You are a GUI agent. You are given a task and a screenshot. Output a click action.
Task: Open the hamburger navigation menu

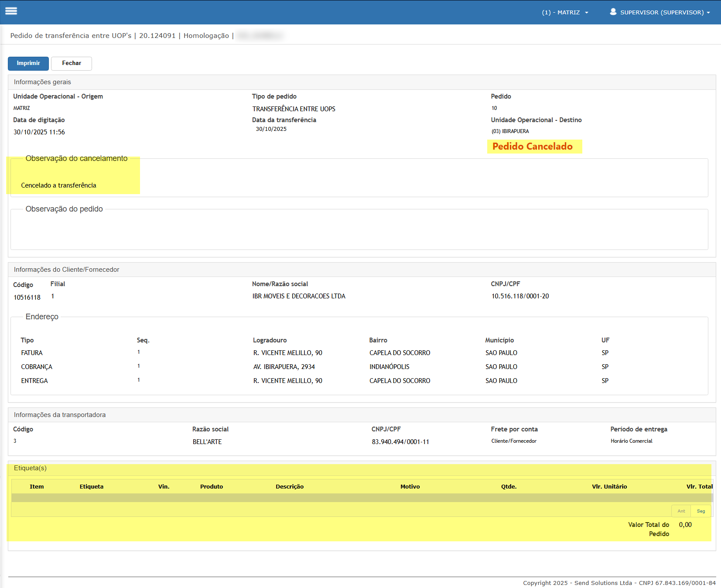click(x=11, y=11)
